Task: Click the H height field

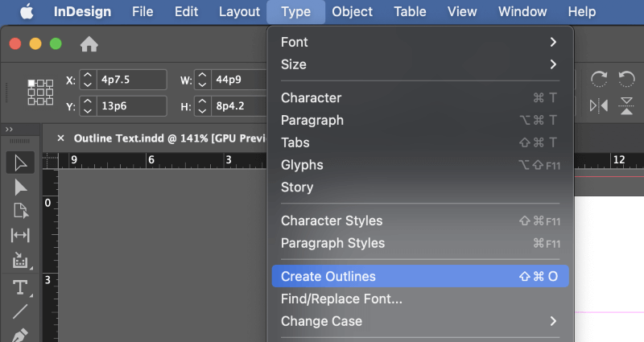Action: click(x=240, y=106)
